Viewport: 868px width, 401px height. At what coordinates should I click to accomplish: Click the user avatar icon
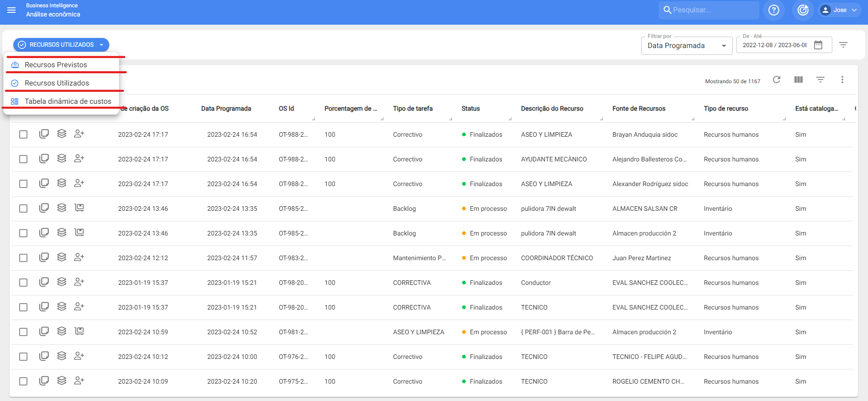[x=825, y=10]
